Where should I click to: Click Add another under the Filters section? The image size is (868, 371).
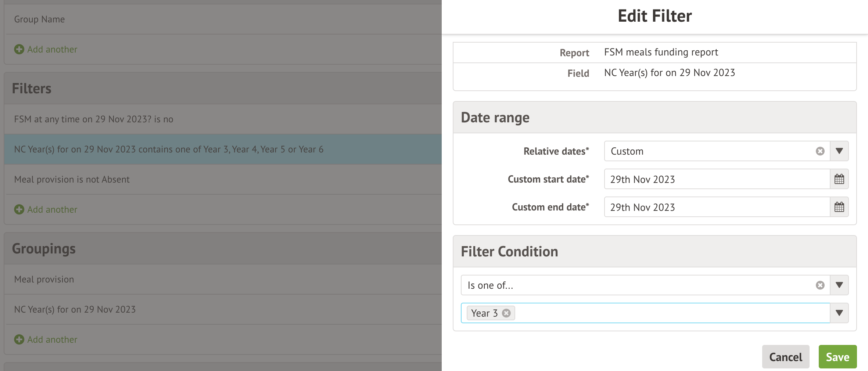(52, 209)
